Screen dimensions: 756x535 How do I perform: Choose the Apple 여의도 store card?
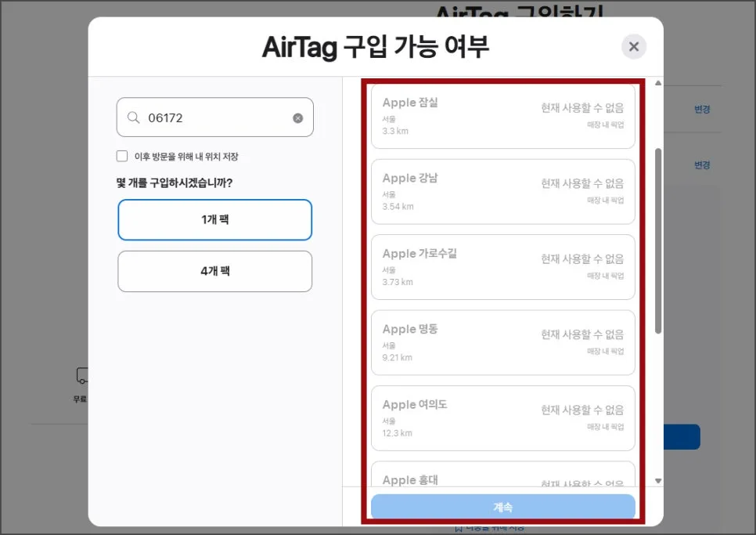[x=503, y=418]
